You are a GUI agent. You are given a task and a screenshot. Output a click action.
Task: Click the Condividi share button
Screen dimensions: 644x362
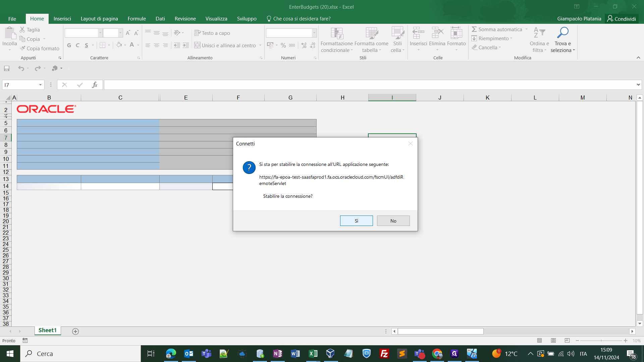622,19
